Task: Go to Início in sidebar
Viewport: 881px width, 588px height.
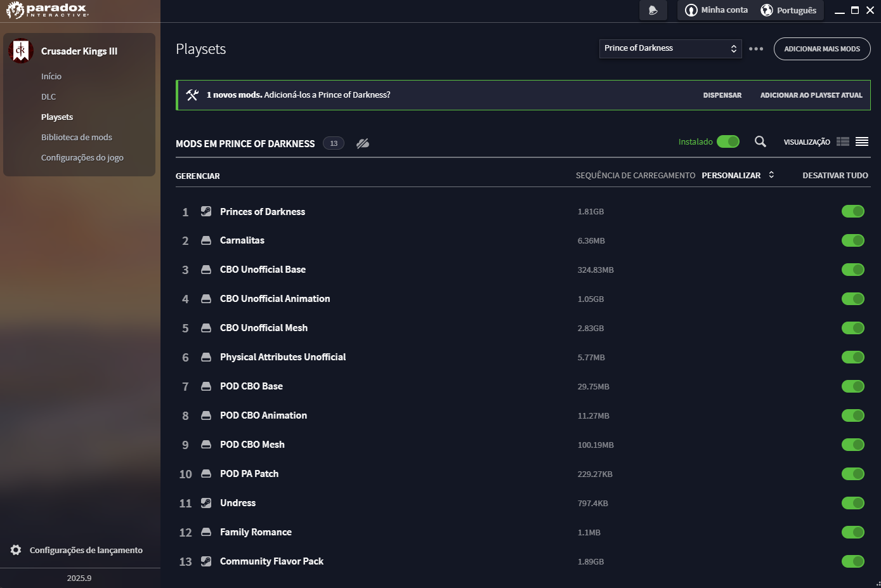Action: pos(51,76)
